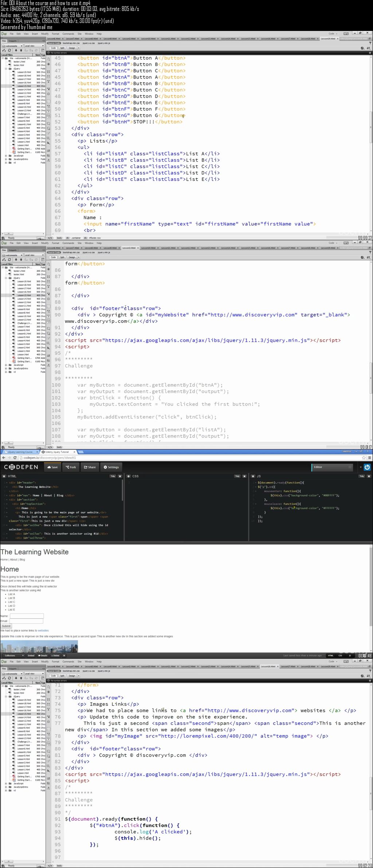Tidy the CSS panel code
This screenshot has height=868, width=373.
[237, 476]
